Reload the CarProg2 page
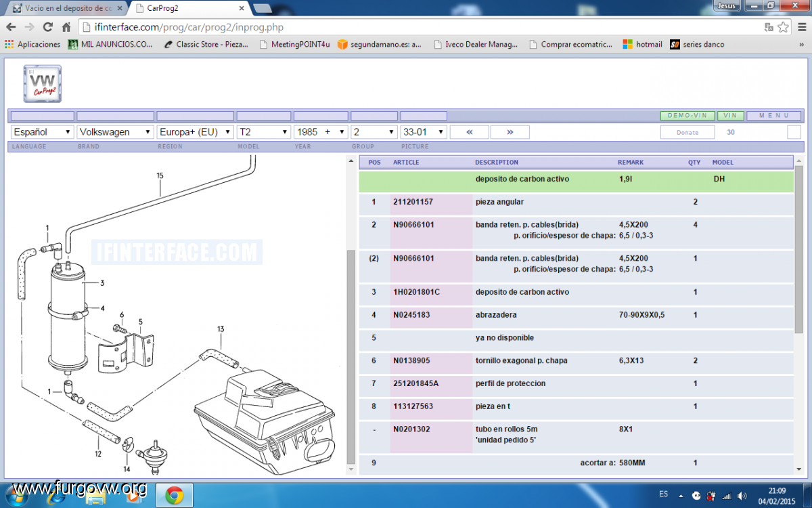 (47, 27)
